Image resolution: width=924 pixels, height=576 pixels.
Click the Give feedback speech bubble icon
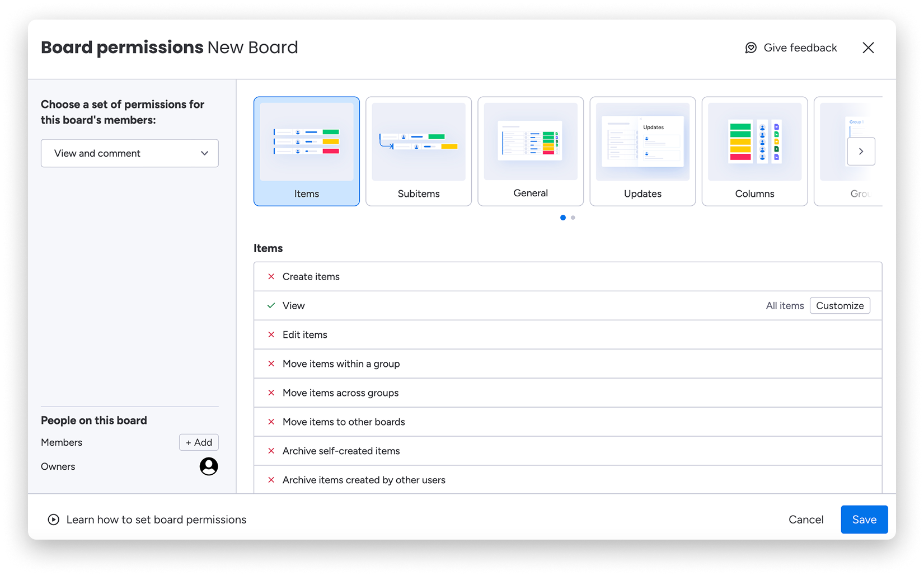751,48
